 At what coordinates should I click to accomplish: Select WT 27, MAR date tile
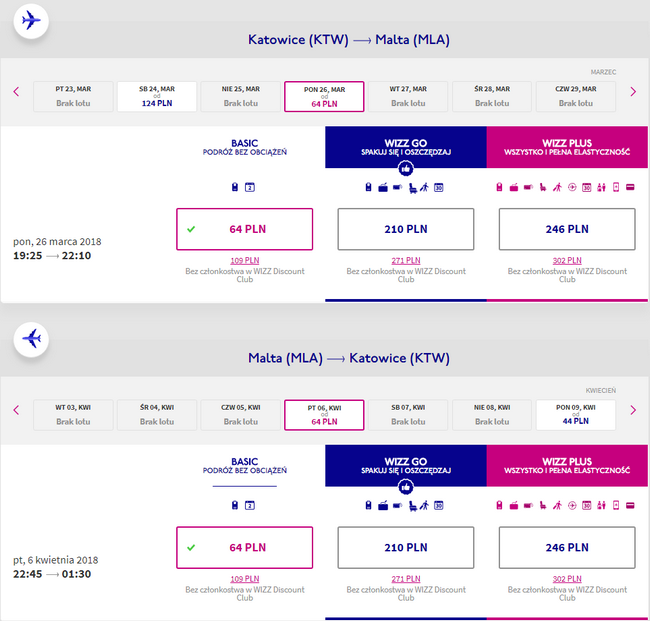[408, 97]
